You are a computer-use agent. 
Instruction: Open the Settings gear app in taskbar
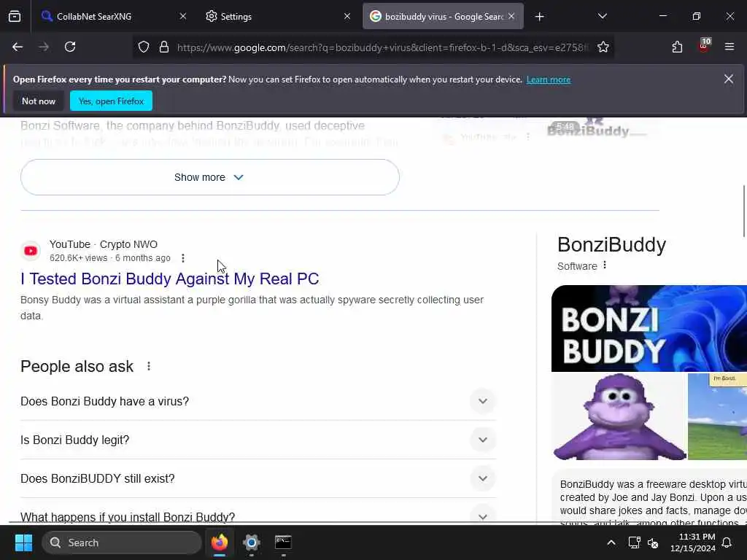(252, 542)
